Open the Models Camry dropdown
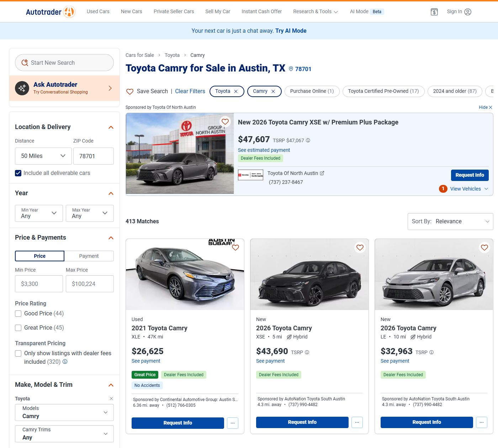 (x=64, y=412)
